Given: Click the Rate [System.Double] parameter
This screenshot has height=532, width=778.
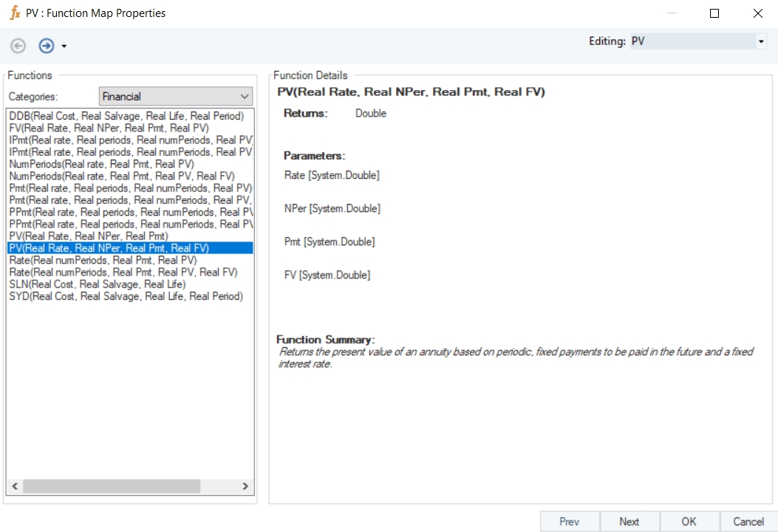Looking at the screenshot, I should point(332,175).
